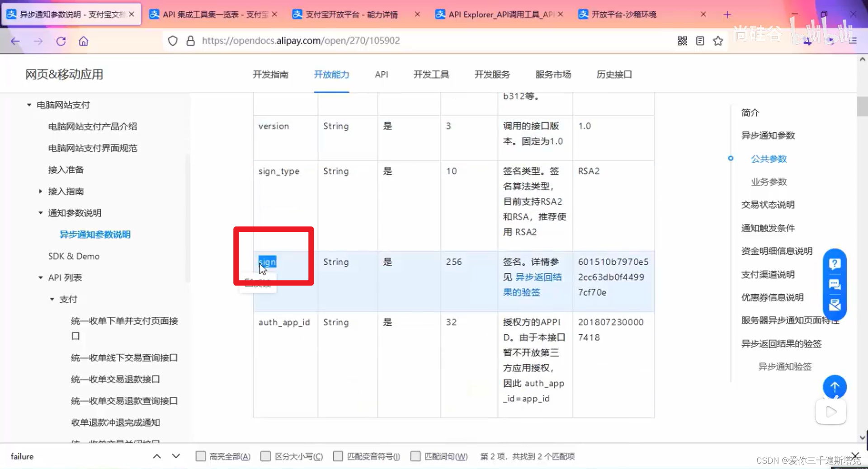
Task: Open the 开发指南 navigation menu
Action: 270,75
